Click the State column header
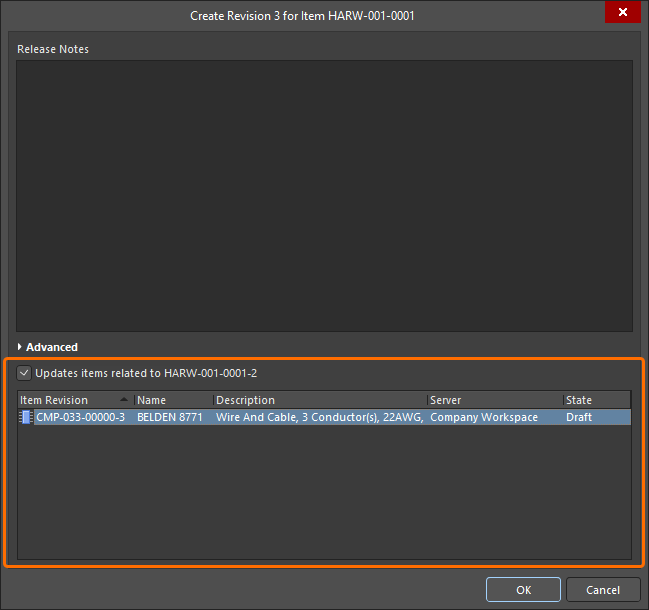Image resolution: width=649 pixels, height=610 pixels. point(597,400)
